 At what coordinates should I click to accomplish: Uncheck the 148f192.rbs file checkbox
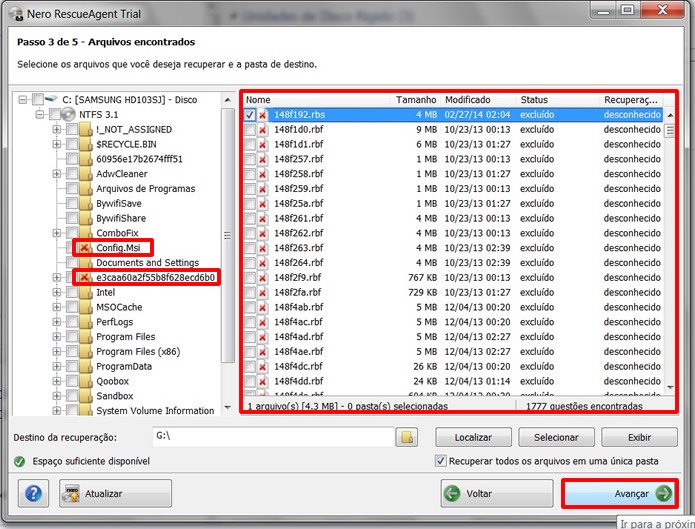(x=250, y=115)
